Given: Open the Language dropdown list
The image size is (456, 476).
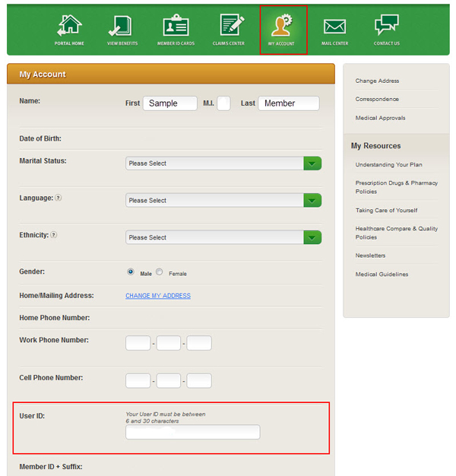Looking at the screenshot, I should pos(223,200).
